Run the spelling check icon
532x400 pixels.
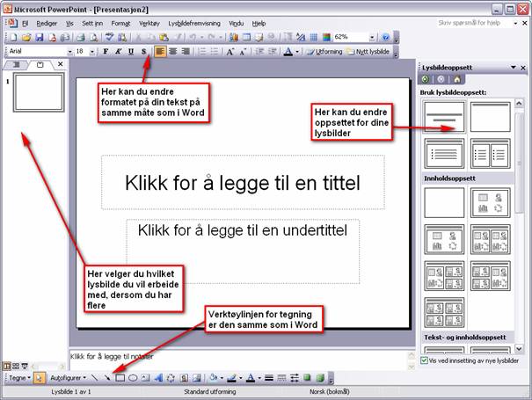(x=109, y=37)
